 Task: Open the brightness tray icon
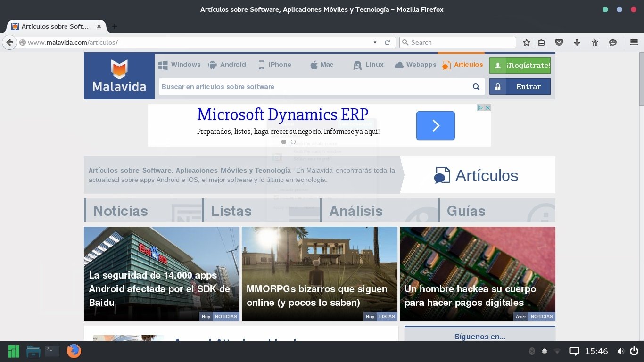tap(545, 351)
